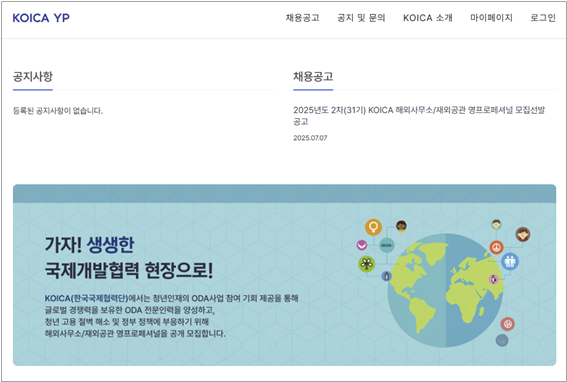567x382 pixels.
Task: Click the KOICA(한국국제협력단) highlighted text
Action: point(86,298)
